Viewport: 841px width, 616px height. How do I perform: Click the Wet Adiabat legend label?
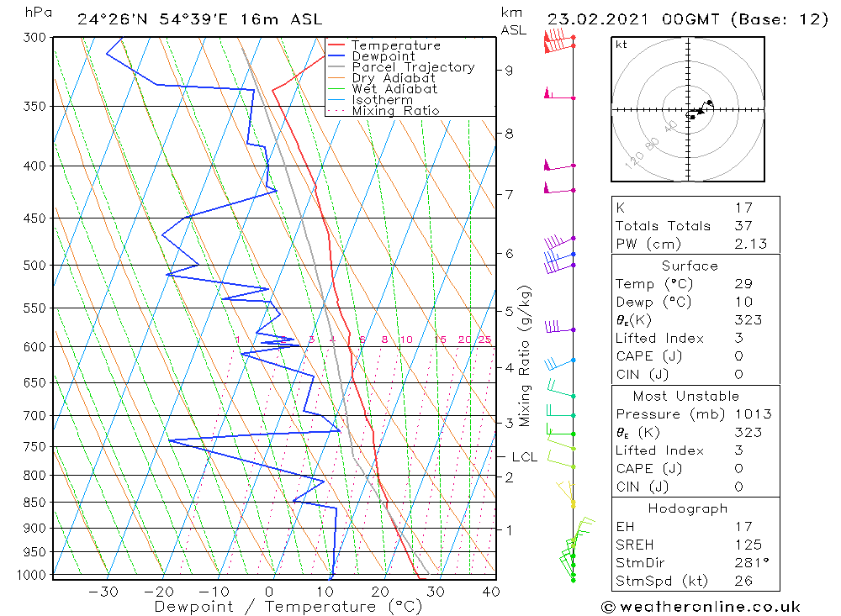394,89
